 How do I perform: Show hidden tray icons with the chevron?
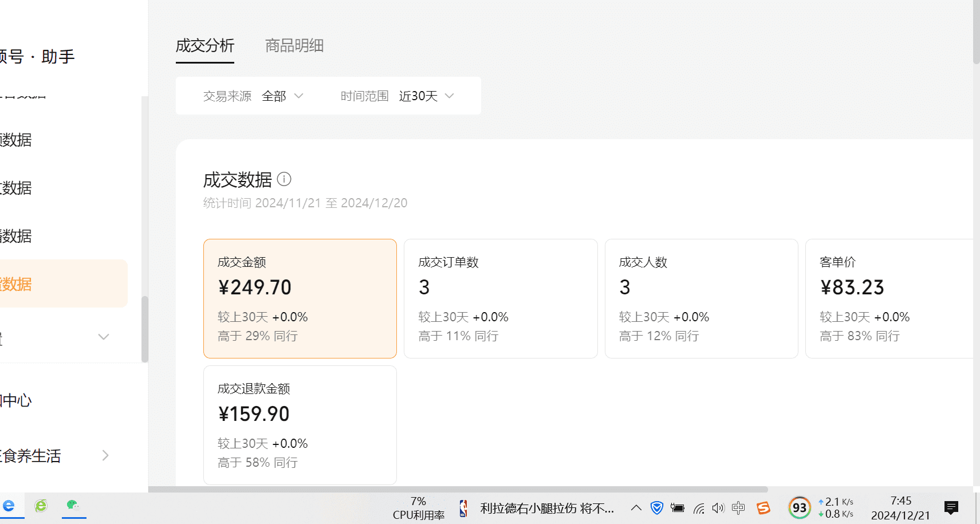(x=636, y=507)
